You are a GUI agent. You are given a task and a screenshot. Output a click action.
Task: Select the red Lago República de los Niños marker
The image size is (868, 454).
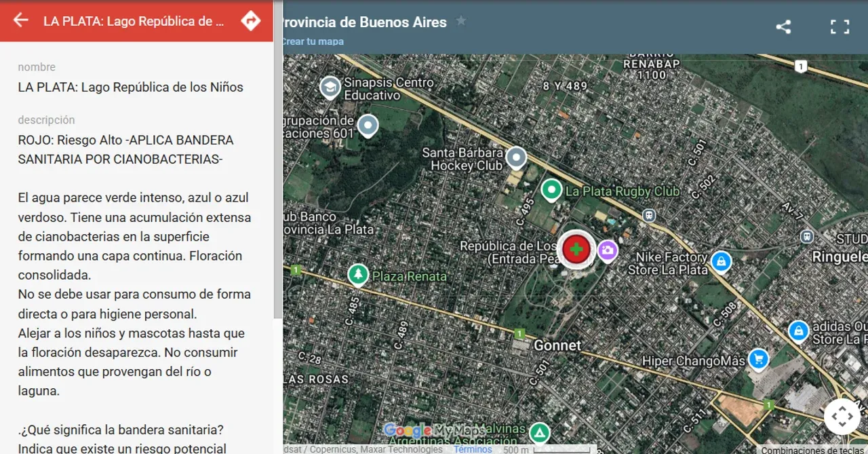point(576,249)
